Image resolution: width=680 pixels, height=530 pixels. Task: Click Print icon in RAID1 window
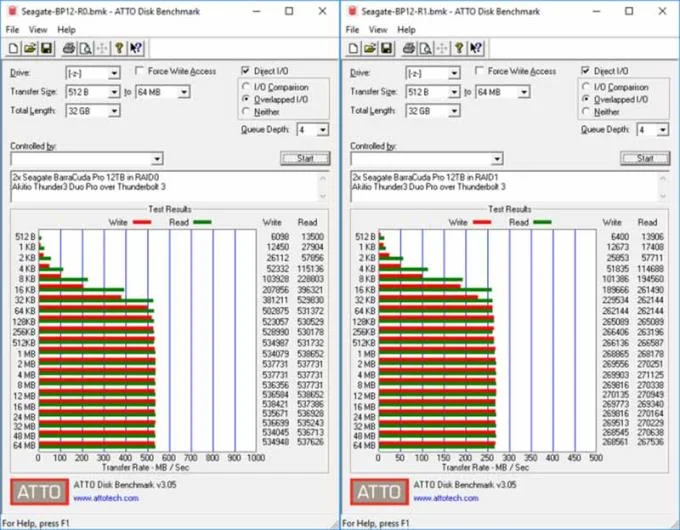point(409,48)
